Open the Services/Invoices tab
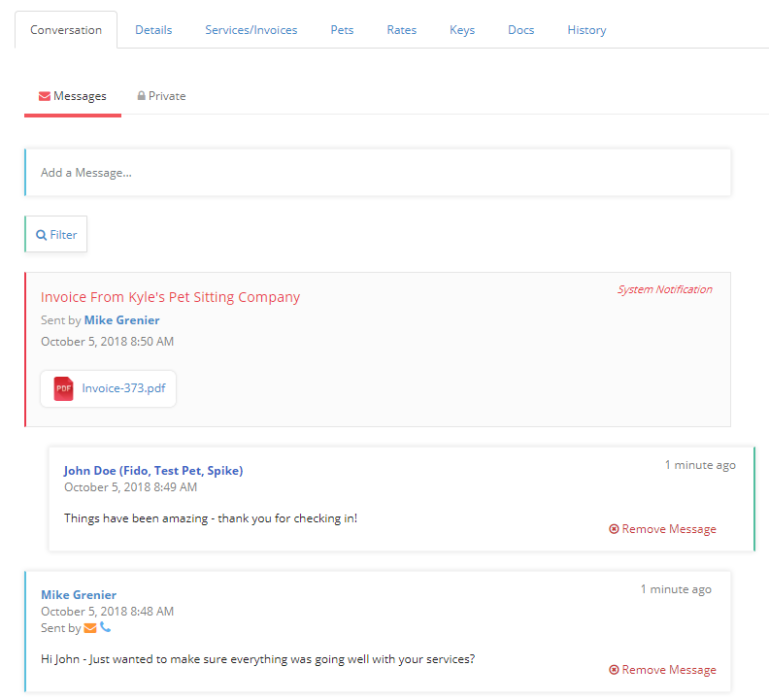Screen dimensions: 769x700 click(x=251, y=30)
